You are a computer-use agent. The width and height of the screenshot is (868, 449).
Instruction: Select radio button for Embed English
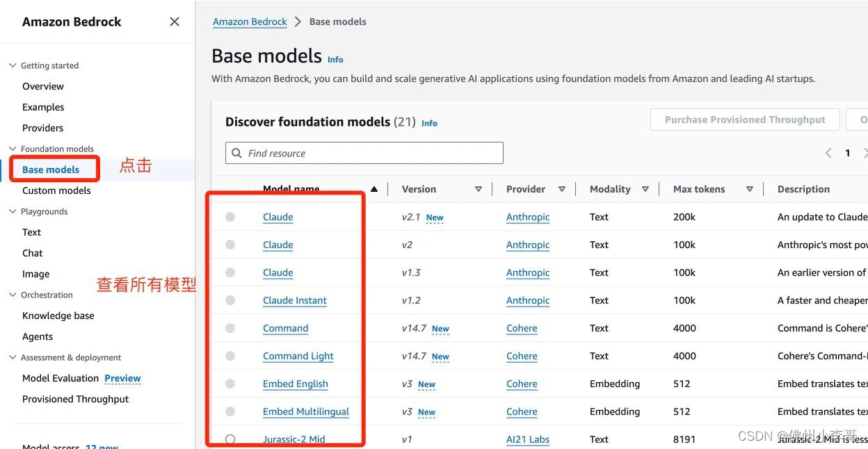[230, 384]
